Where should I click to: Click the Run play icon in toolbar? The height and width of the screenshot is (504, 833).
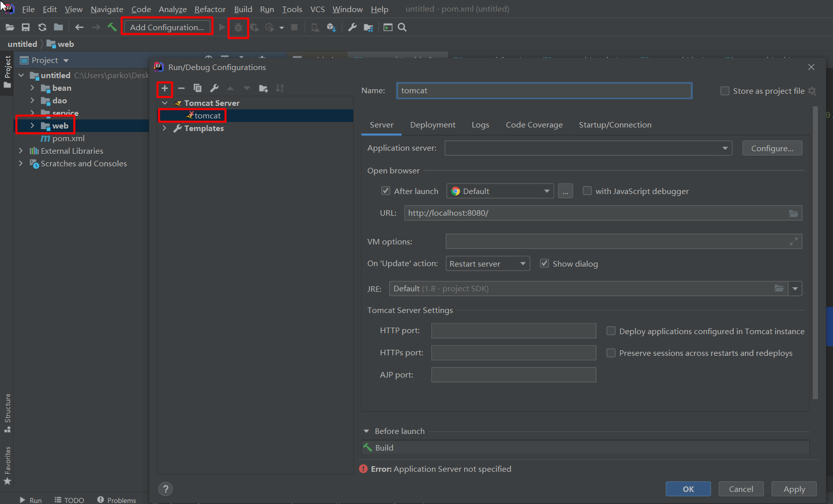222,27
